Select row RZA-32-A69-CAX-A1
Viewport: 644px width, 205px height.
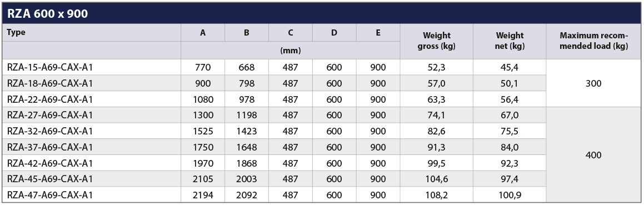click(273, 131)
